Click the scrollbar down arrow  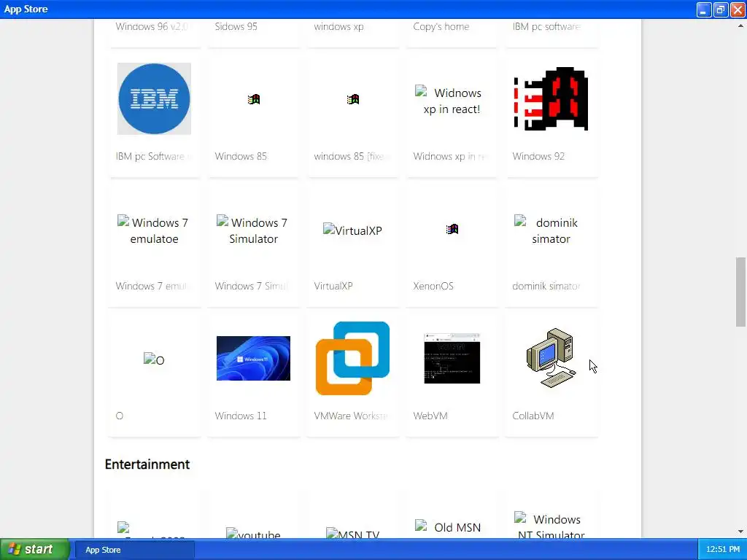point(740,532)
